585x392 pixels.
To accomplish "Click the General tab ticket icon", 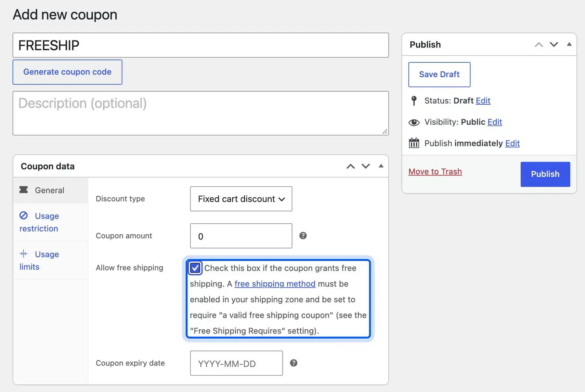I will (23, 190).
